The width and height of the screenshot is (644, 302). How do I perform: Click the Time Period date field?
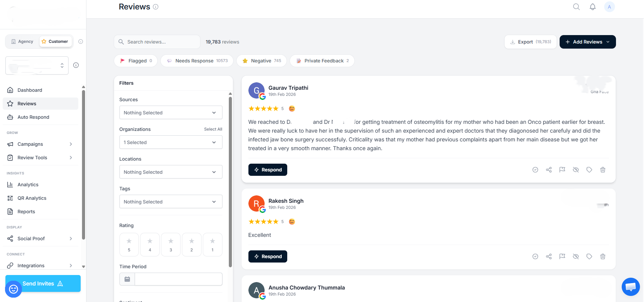pos(178,279)
